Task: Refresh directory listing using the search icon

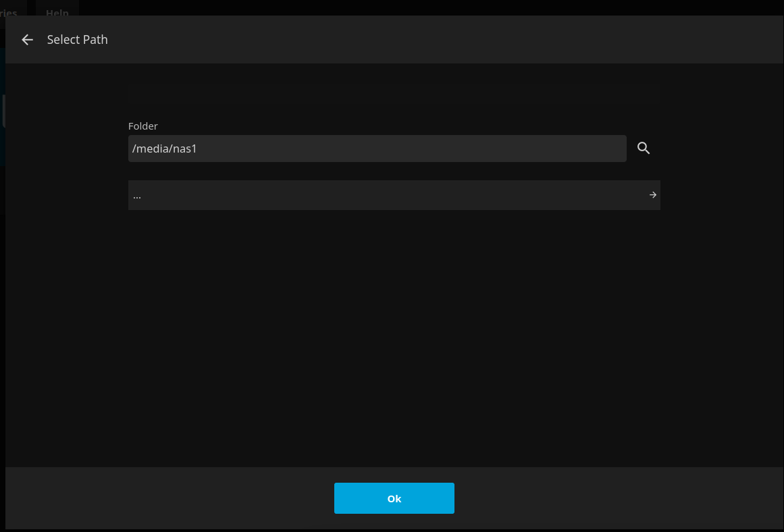Action: 644,149
